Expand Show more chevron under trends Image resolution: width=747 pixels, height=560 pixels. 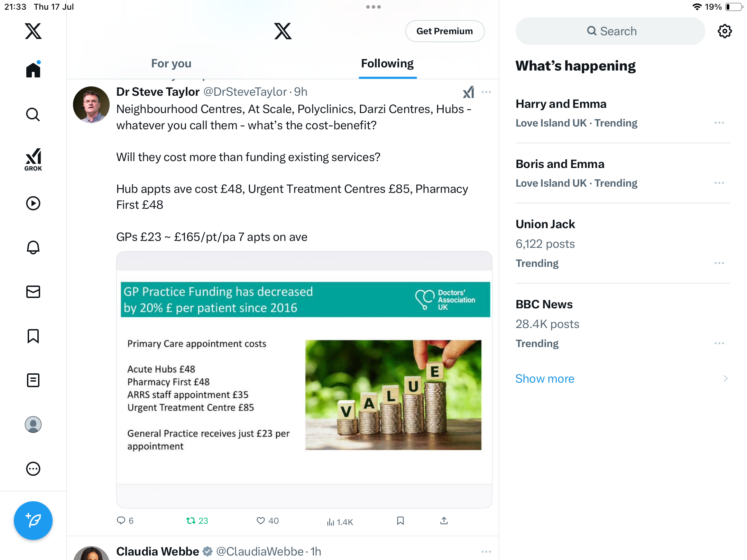point(726,379)
